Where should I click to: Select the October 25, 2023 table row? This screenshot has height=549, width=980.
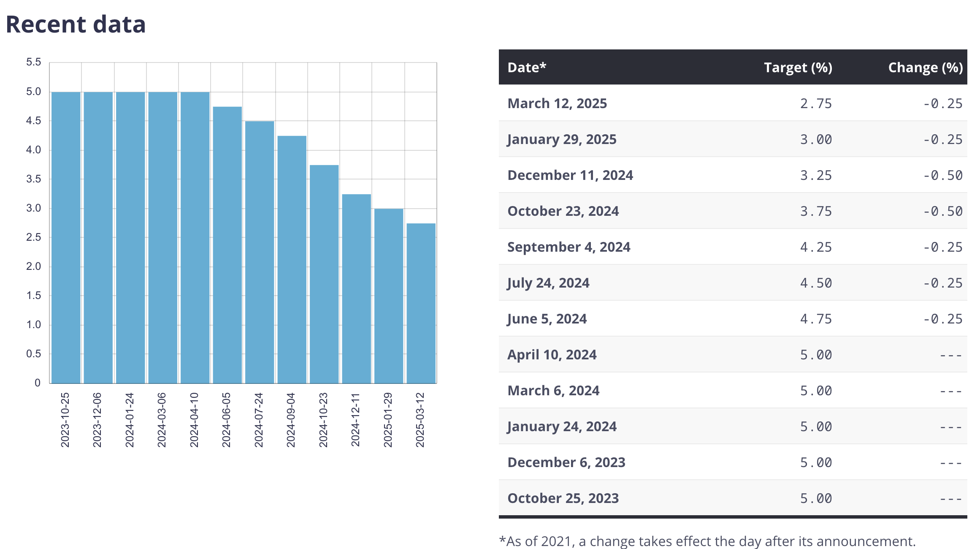pyautogui.click(x=733, y=498)
